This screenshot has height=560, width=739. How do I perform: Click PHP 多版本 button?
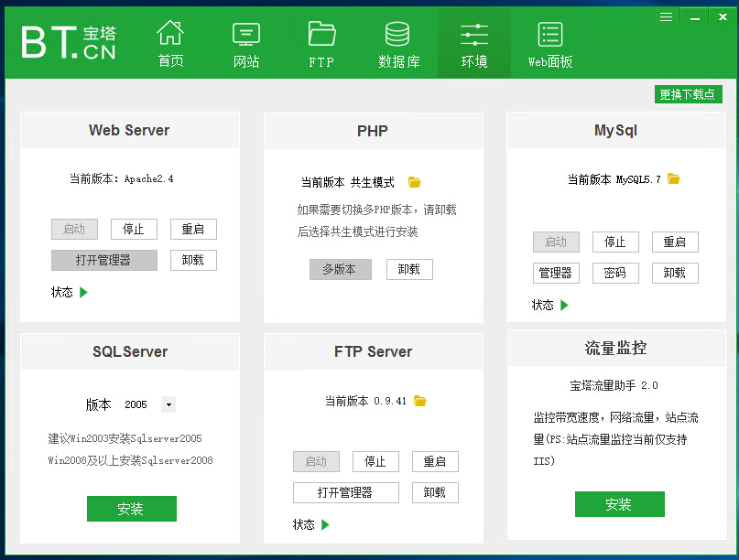pos(341,269)
